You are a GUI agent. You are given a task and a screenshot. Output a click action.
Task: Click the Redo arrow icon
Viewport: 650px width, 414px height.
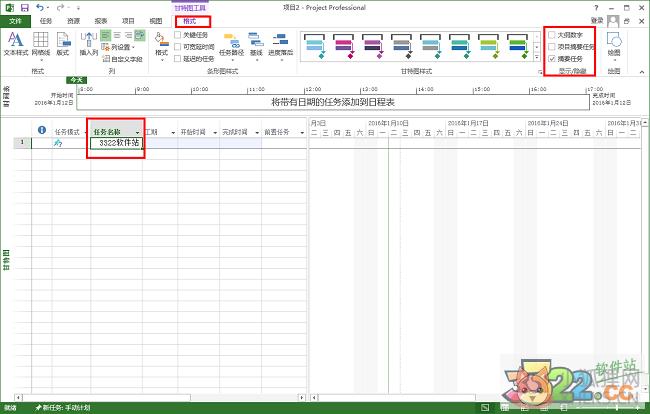point(61,7)
